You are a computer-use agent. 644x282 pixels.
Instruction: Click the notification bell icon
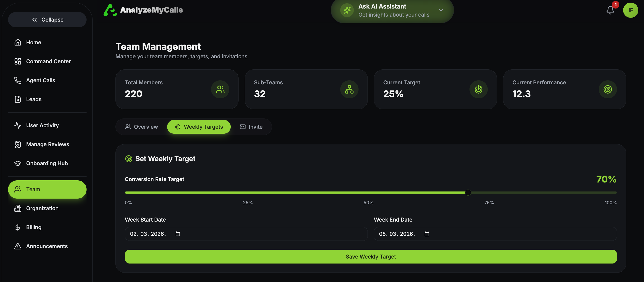[x=610, y=10]
